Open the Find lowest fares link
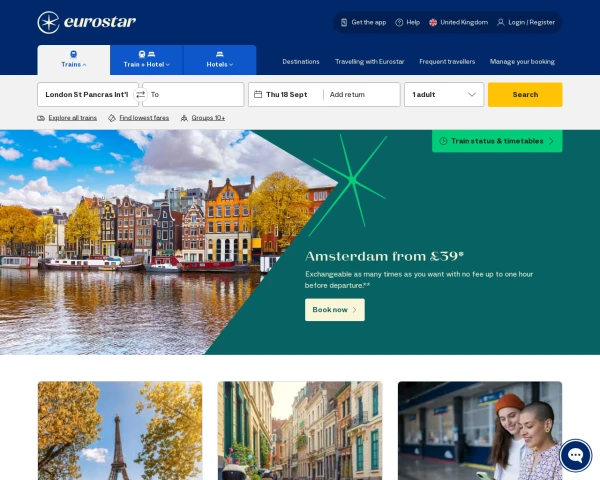600x480 pixels. 144,118
